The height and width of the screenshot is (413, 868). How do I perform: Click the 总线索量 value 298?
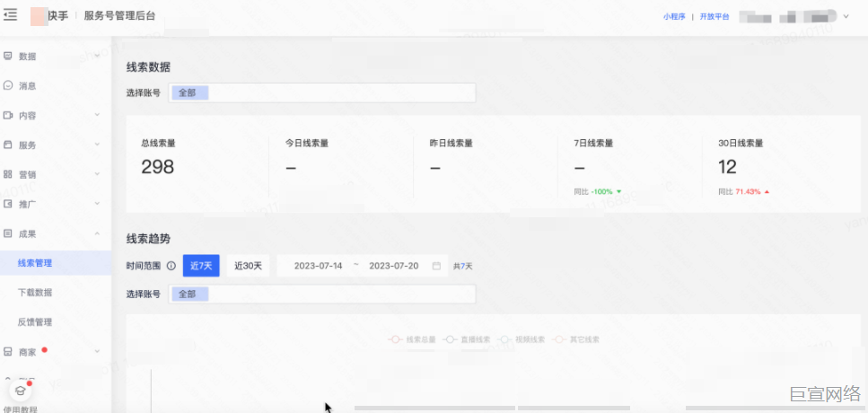[157, 167]
